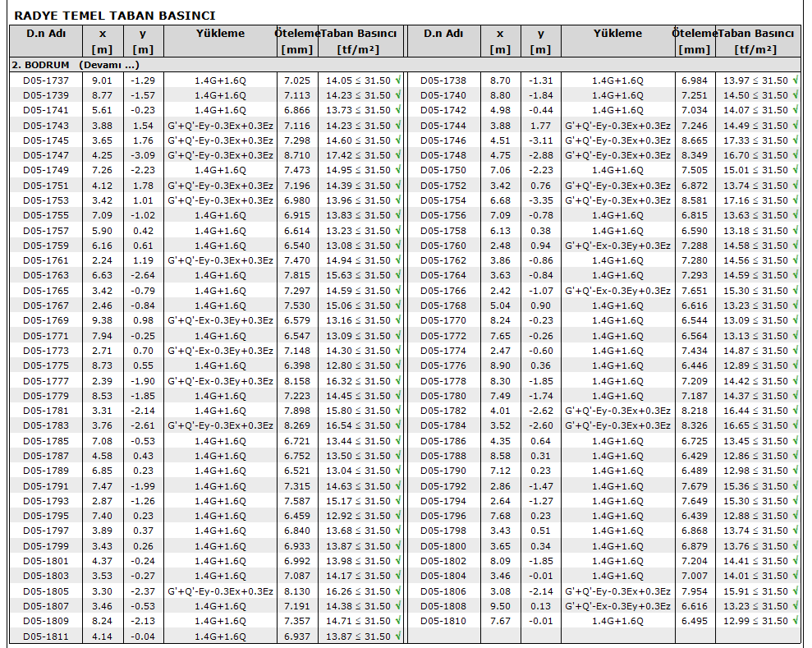Click the x coordinate 9.50 of D05-1808
812x648 pixels.
pos(499,606)
